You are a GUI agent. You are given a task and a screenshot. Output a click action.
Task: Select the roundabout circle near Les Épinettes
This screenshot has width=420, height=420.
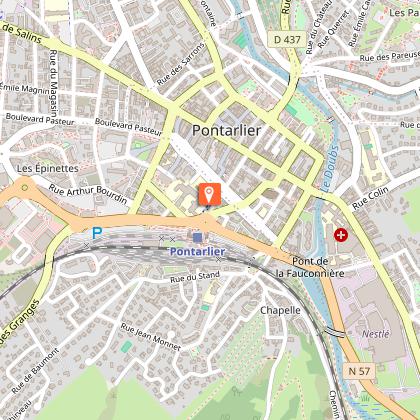pyautogui.click(x=25, y=188)
